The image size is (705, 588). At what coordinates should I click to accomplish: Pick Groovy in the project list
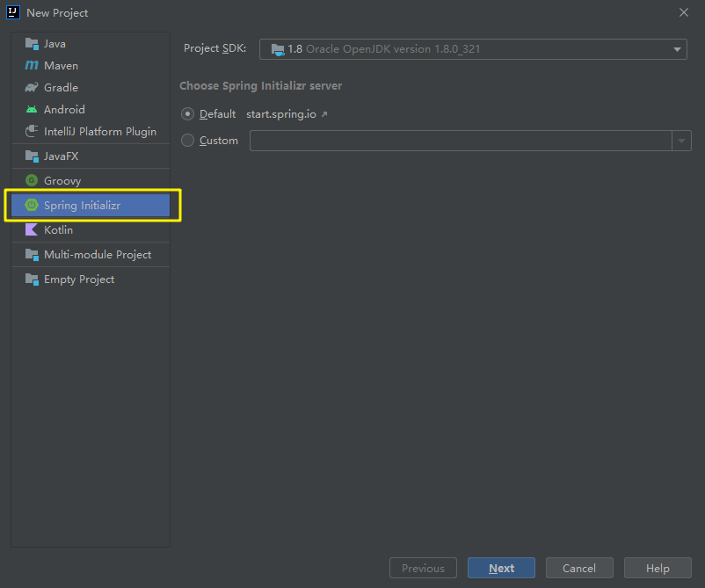pos(91,181)
